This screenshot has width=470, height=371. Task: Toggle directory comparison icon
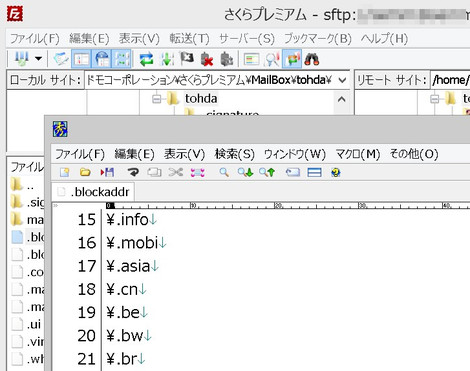[x=272, y=59]
